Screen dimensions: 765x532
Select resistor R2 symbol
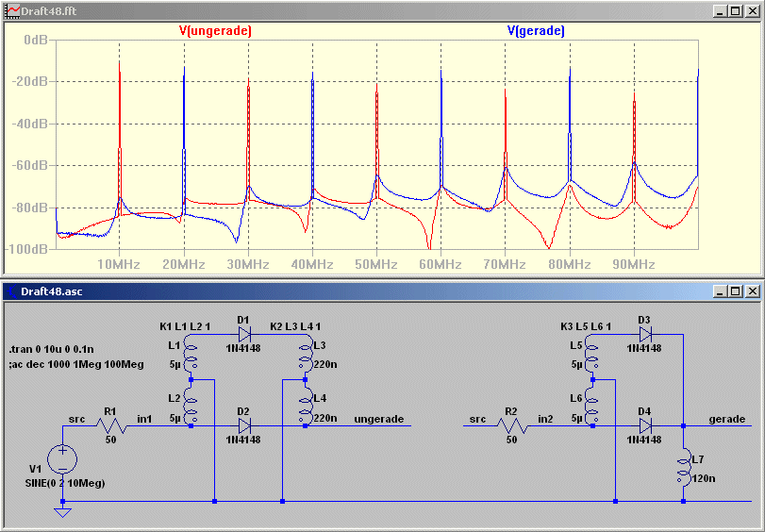(x=512, y=425)
